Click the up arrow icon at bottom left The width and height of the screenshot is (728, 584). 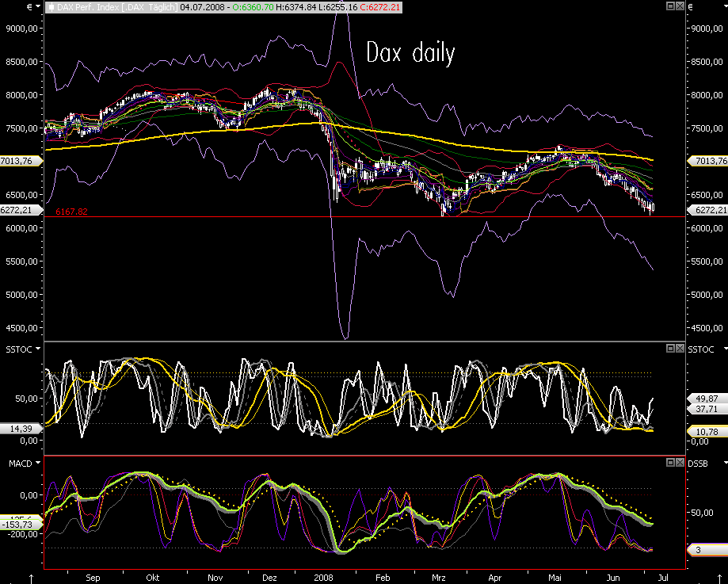point(31,578)
